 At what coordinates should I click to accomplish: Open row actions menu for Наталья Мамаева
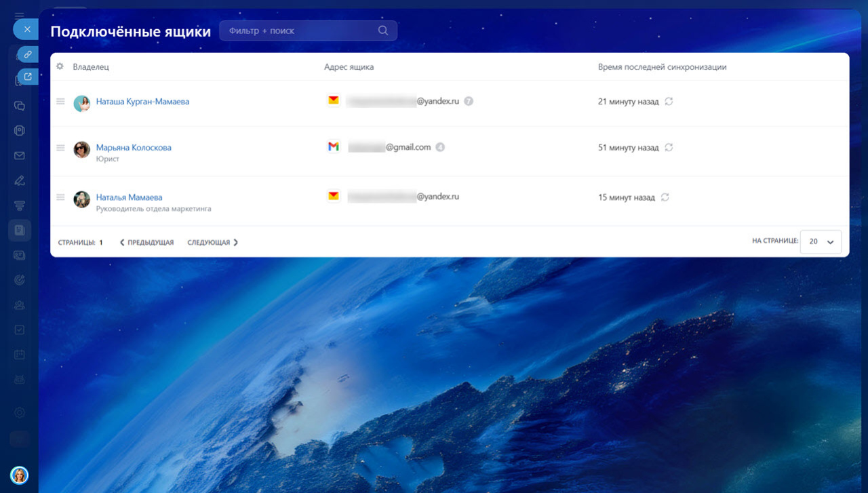pyautogui.click(x=60, y=197)
